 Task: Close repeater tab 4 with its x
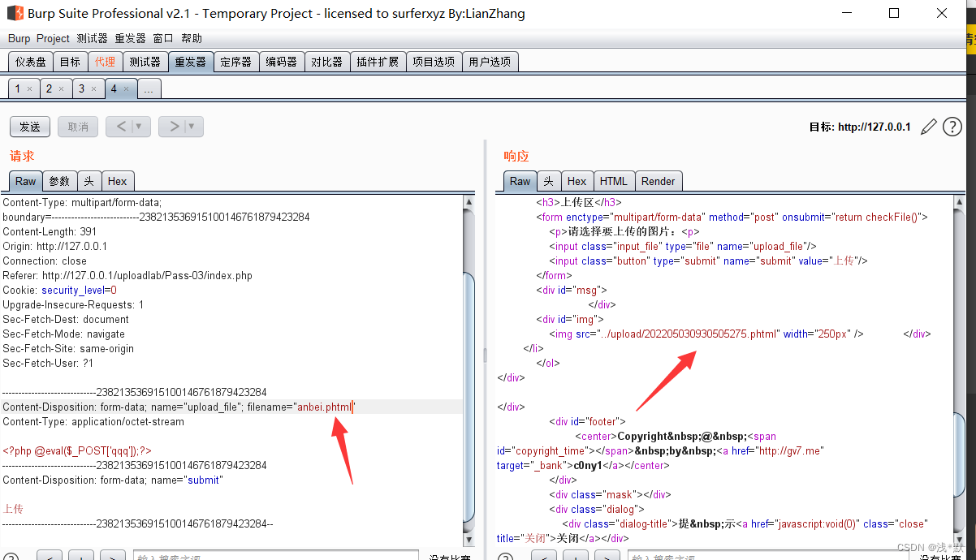[x=126, y=89]
